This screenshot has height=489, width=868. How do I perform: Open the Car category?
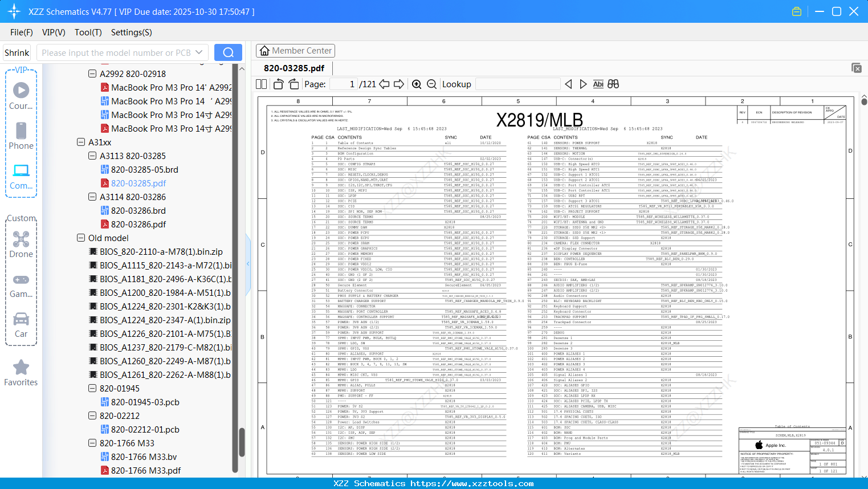[x=21, y=325]
